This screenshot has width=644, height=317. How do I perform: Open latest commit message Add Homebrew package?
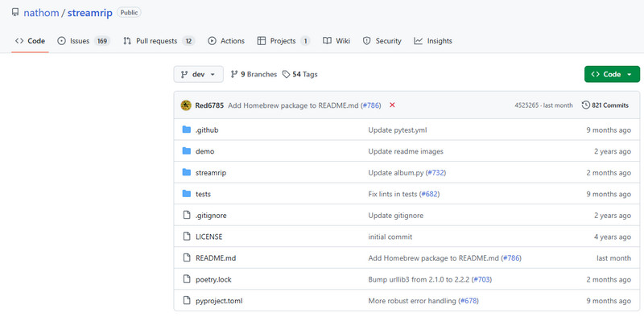point(294,105)
